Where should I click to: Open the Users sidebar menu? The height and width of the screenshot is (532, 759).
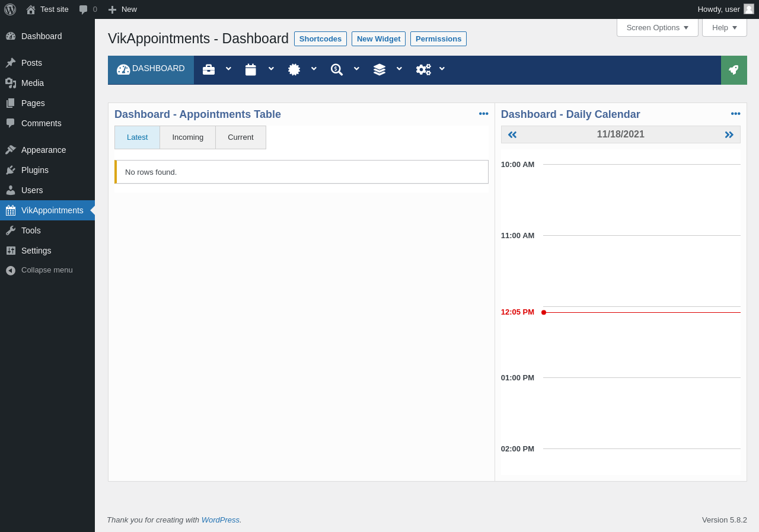click(x=47, y=190)
